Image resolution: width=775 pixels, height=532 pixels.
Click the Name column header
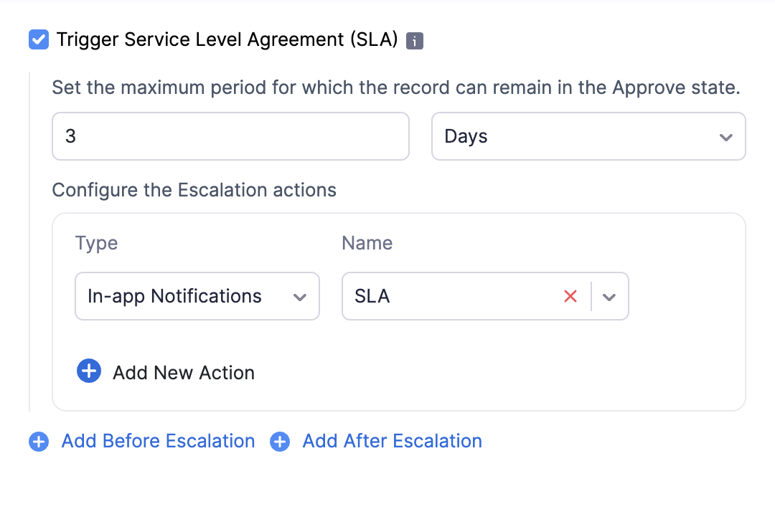pos(367,243)
